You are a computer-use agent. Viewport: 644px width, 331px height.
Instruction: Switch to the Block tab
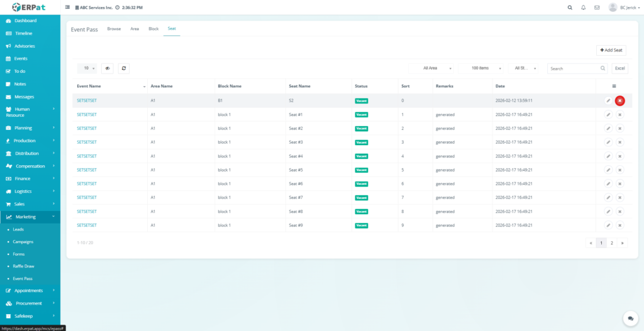(153, 29)
